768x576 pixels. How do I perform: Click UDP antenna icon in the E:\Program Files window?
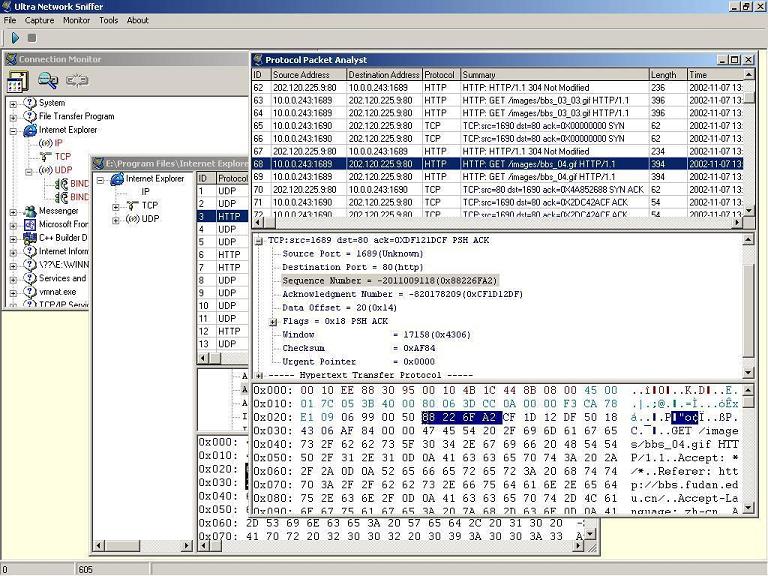[133, 219]
